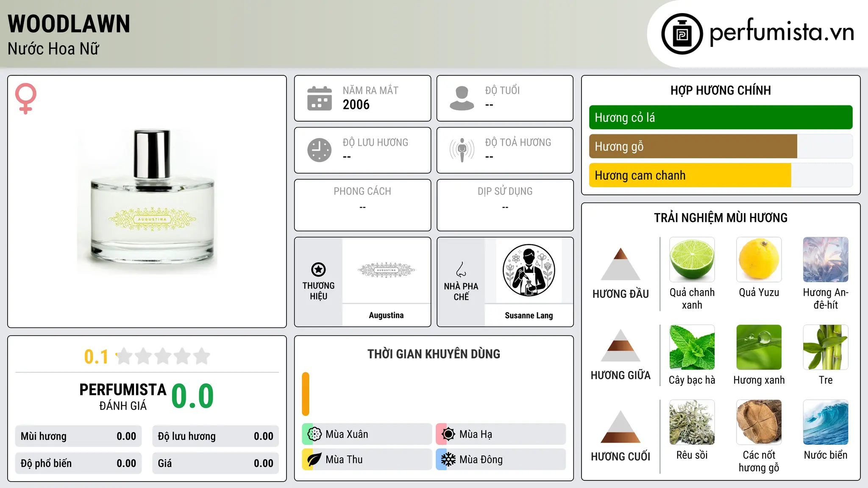Click the PHONG CÁCH heading
The image size is (868, 488).
(362, 191)
